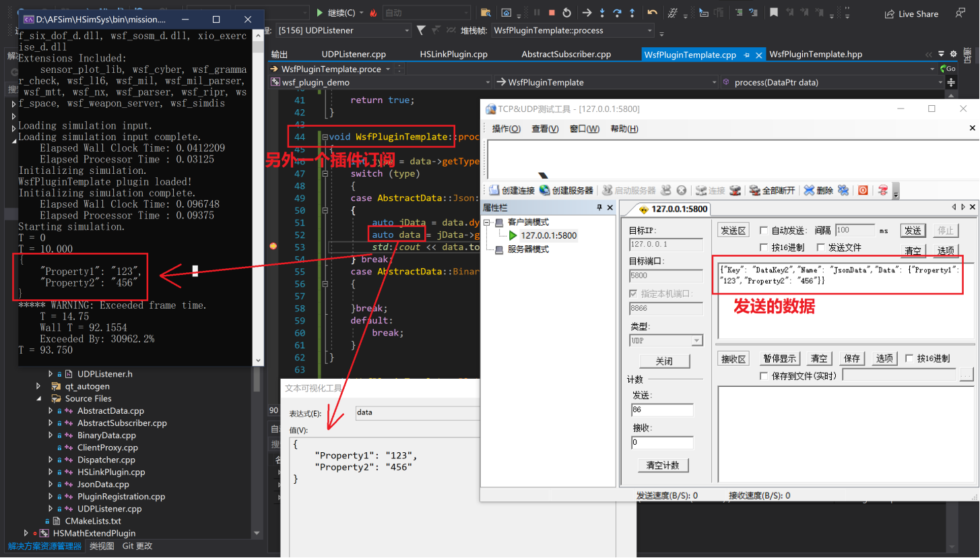Click the Step Into debug icon
The height and width of the screenshot is (558, 980).
pos(601,13)
